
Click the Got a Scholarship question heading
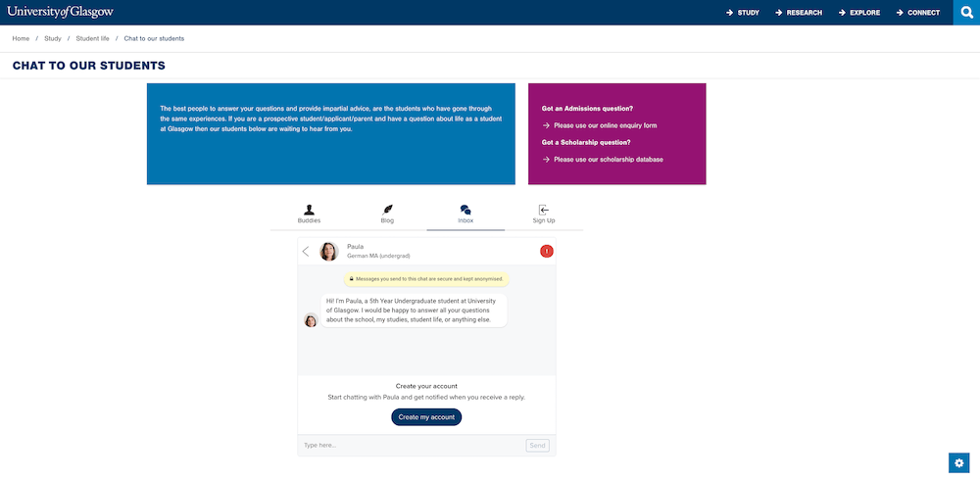point(586,142)
